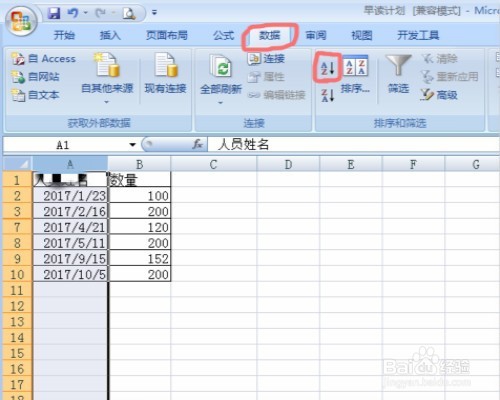Switch to the 插入 ribbon tab
Screen dimensions: 500x400
pyautogui.click(x=110, y=35)
